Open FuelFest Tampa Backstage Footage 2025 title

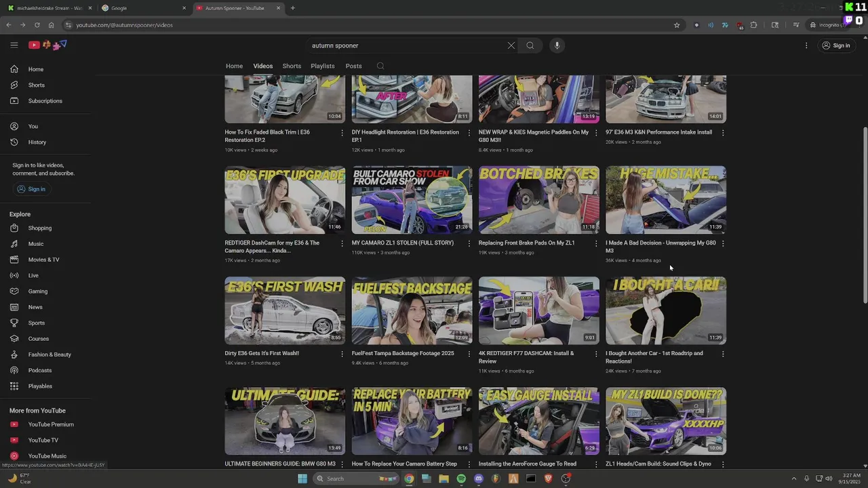click(403, 353)
